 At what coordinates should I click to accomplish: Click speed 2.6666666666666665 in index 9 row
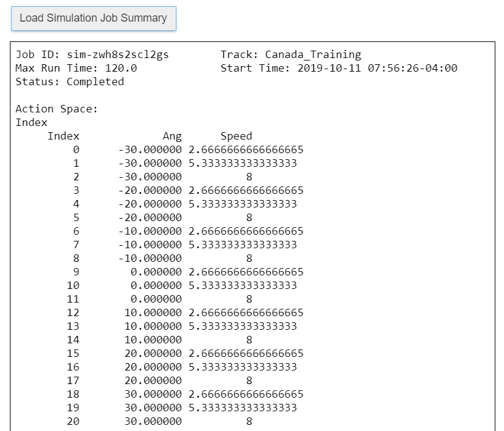[246, 272]
